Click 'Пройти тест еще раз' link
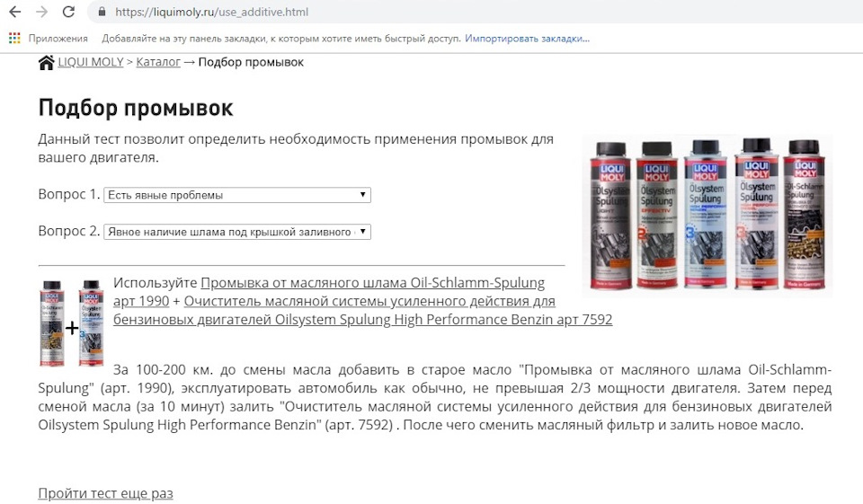The image size is (863, 504). click(x=106, y=493)
